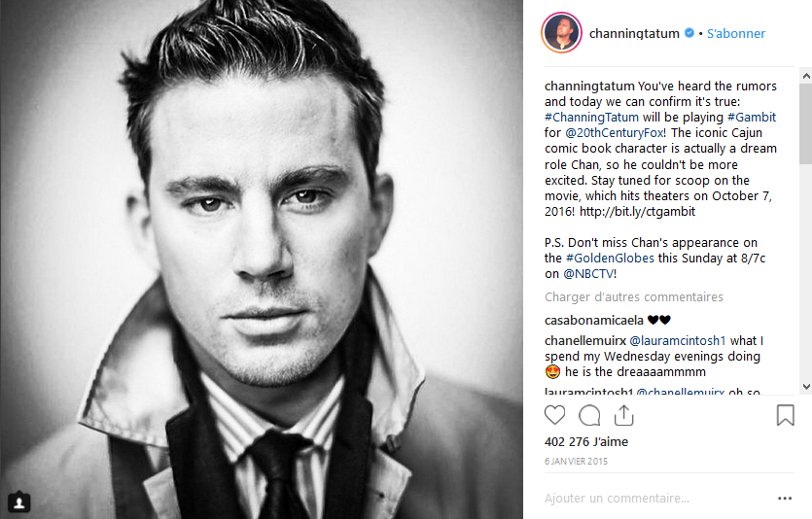812x519 pixels.
Task: Save the post with the bookmark icon
Action: pyautogui.click(x=785, y=415)
